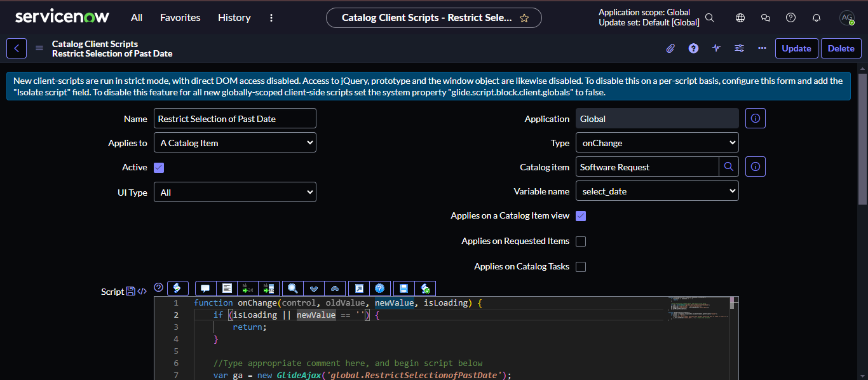Toggle the syntax highlighting editor button
Viewport: 868px width, 380px height.
(x=178, y=288)
